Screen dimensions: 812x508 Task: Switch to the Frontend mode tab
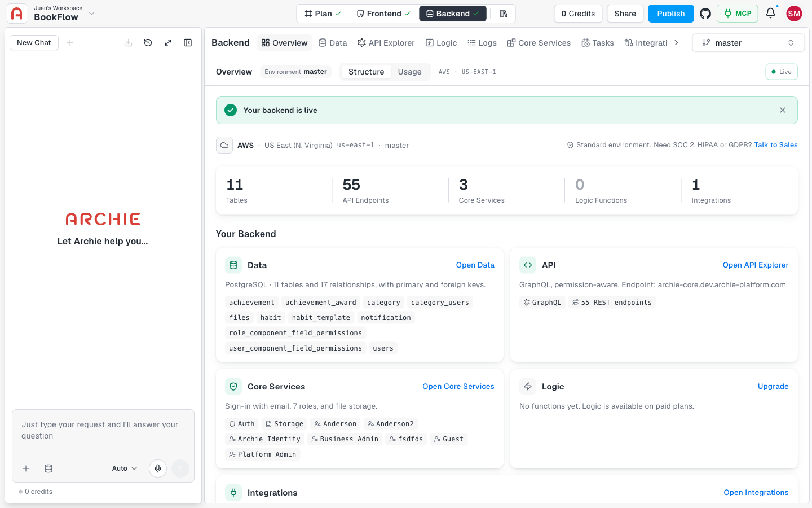(383, 14)
